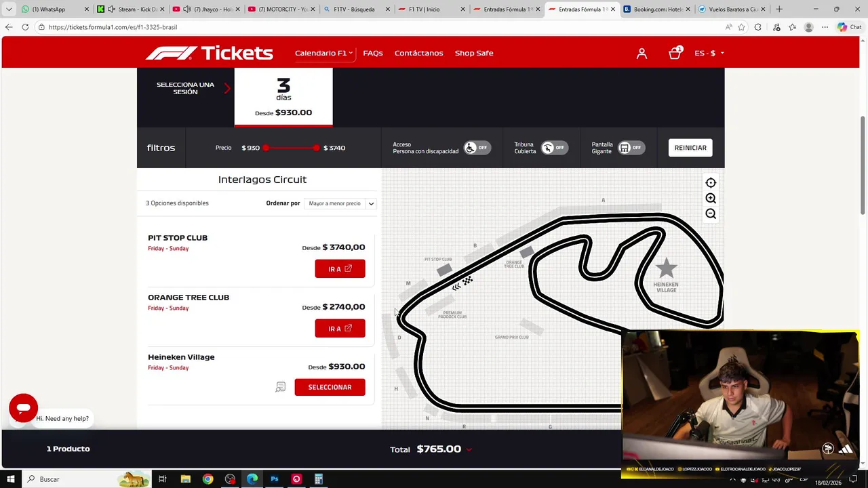868x488 pixels.
Task: Open new browser tab plus button
Action: (779, 9)
